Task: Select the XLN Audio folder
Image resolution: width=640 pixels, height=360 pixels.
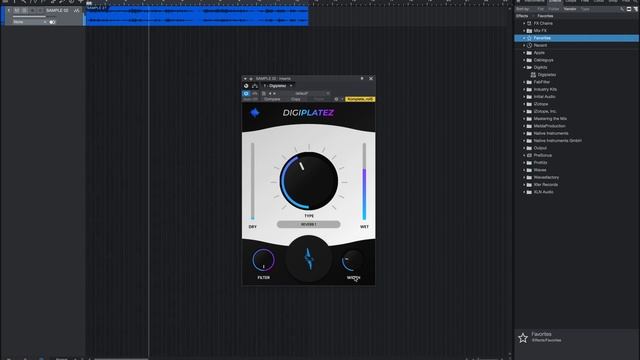Action: pyautogui.click(x=544, y=192)
